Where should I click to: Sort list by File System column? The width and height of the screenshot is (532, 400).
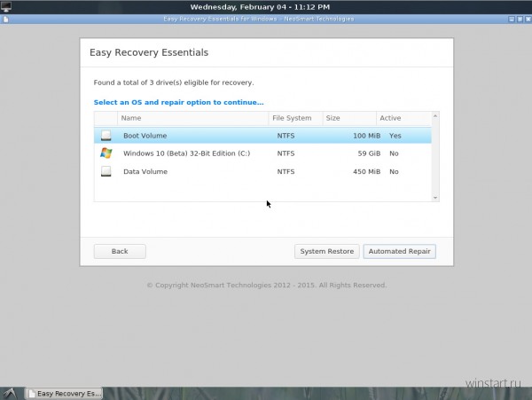click(x=295, y=118)
